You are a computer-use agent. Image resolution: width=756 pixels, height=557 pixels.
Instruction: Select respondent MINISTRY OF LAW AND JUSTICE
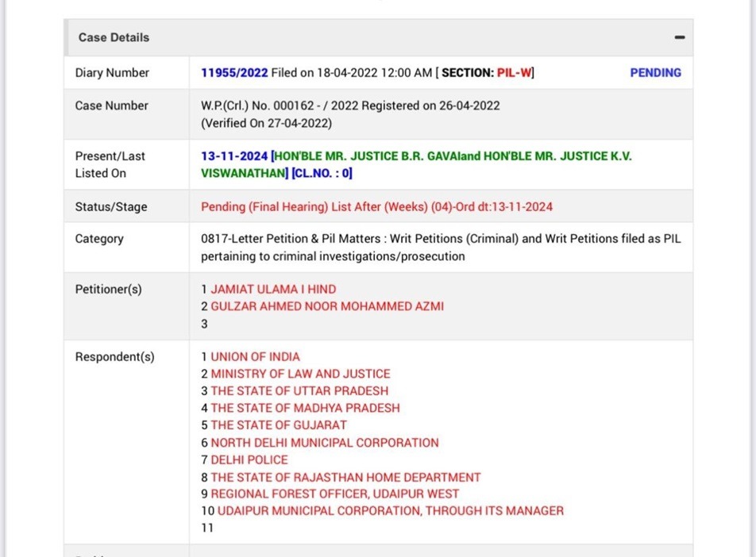pos(300,374)
